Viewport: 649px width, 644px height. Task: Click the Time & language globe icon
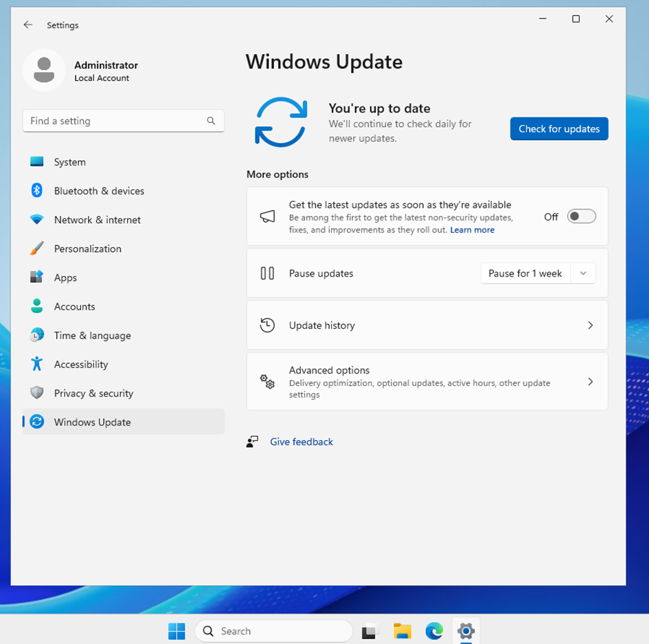coord(37,335)
